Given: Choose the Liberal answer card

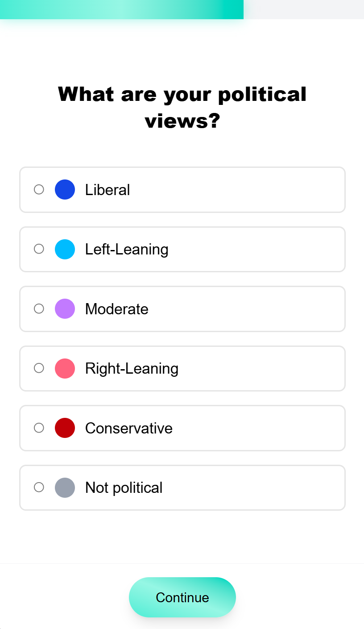Looking at the screenshot, I should tap(182, 189).
